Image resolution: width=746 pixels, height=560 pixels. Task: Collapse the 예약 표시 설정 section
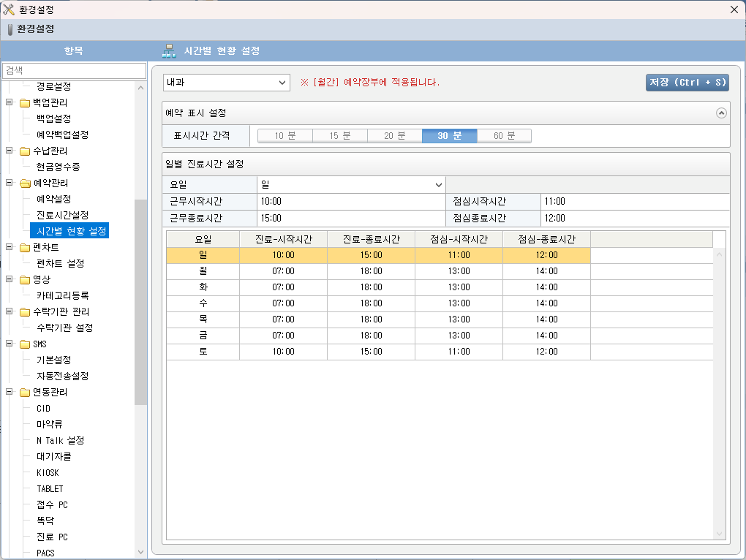(721, 113)
